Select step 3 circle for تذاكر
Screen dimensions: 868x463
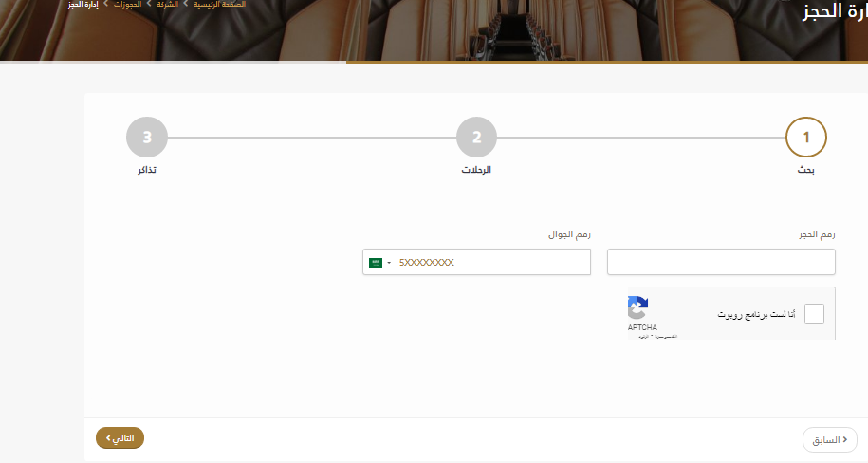pyautogui.click(x=147, y=138)
